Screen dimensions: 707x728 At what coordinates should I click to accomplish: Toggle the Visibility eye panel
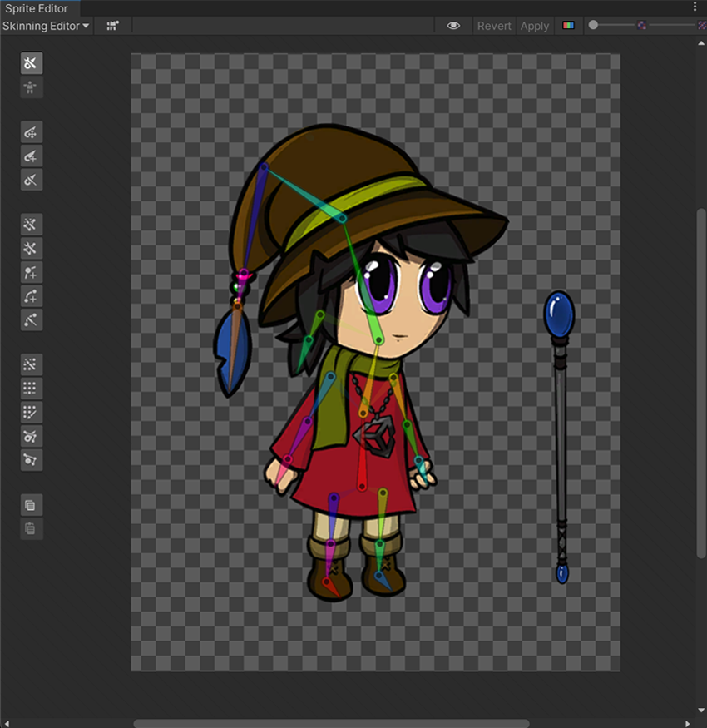coord(453,26)
